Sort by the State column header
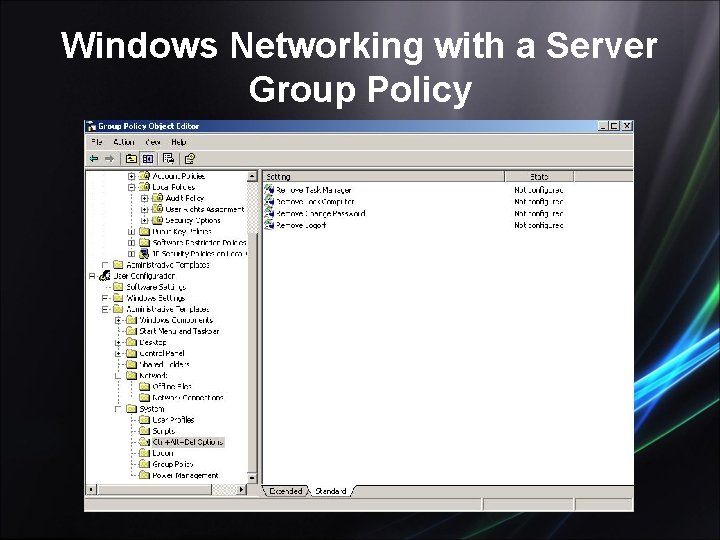Screen dimensions: 720x540 539,176
